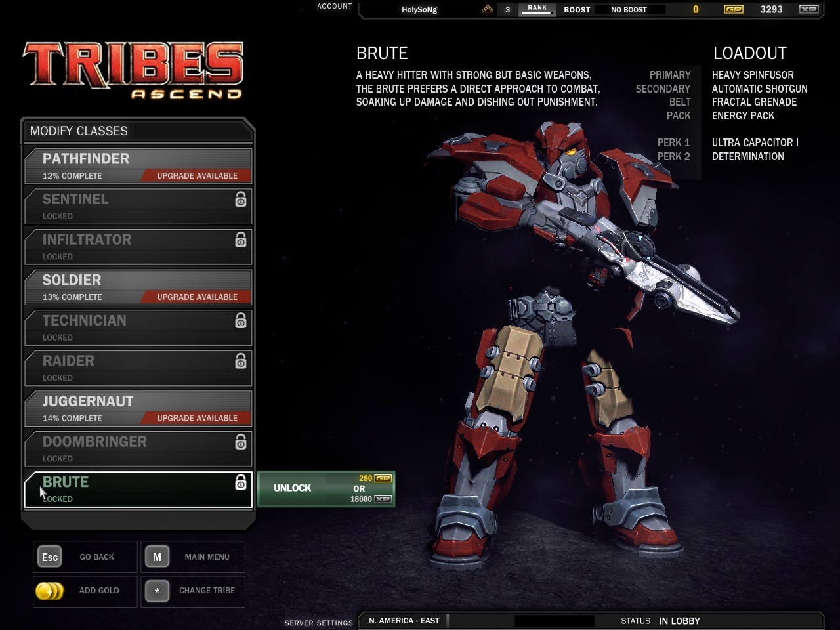Image resolution: width=840 pixels, height=630 pixels.
Task: Click the XP icon in top bar
Action: pos(808,9)
